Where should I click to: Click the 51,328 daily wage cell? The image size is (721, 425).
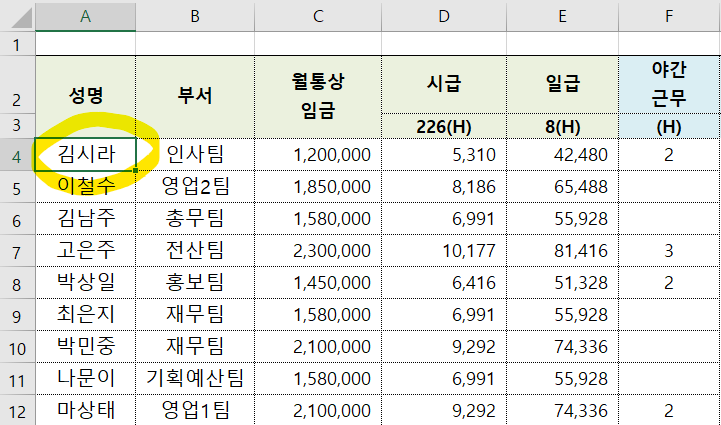point(562,282)
